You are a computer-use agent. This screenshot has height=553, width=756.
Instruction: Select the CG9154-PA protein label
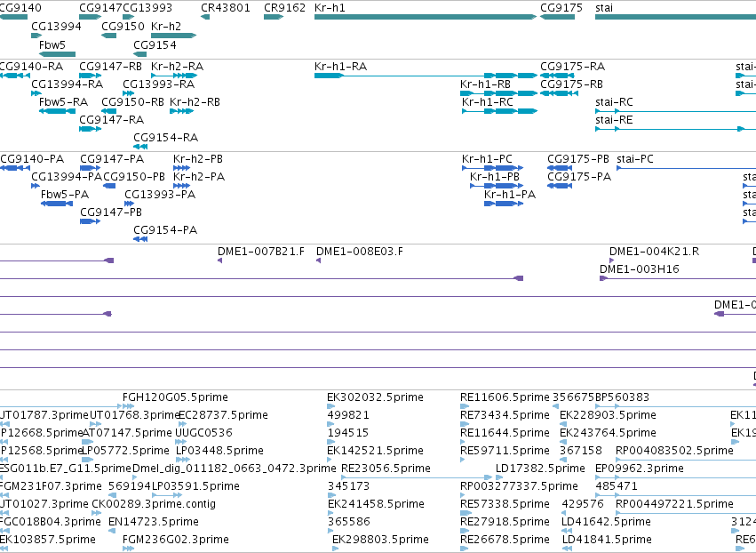tap(165, 230)
